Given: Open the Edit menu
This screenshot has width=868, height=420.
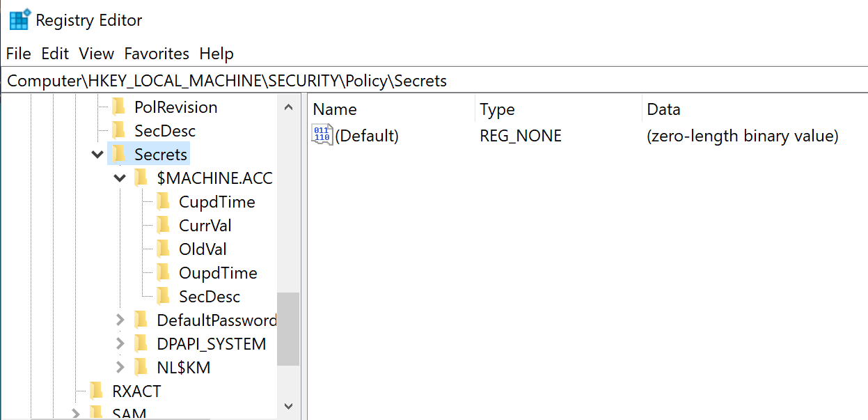Looking at the screenshot, I should [55, 54].
